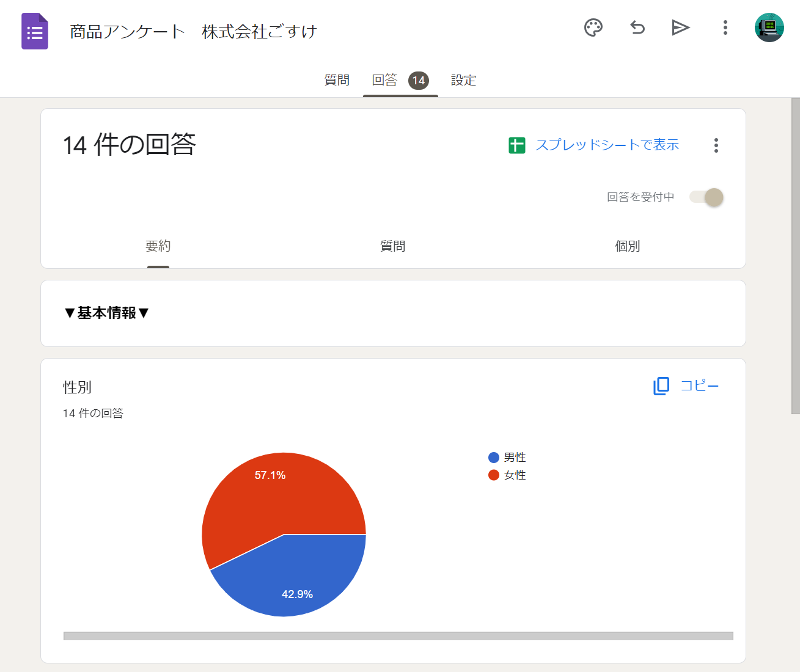Click the green Sheets icon beside スプレッドシートで表示
The height and width of the screenshot is (672, 800).
pos(516,145)
